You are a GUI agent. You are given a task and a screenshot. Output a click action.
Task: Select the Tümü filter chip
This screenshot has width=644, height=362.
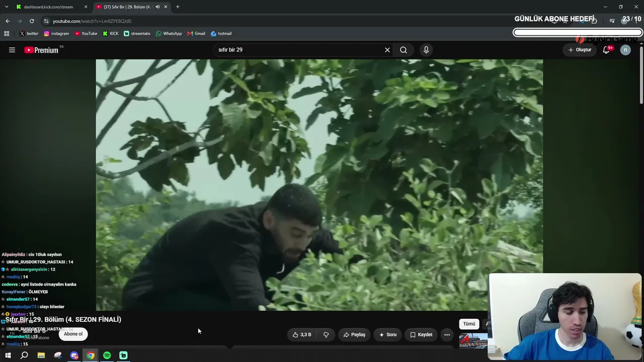tap(469, 324)
